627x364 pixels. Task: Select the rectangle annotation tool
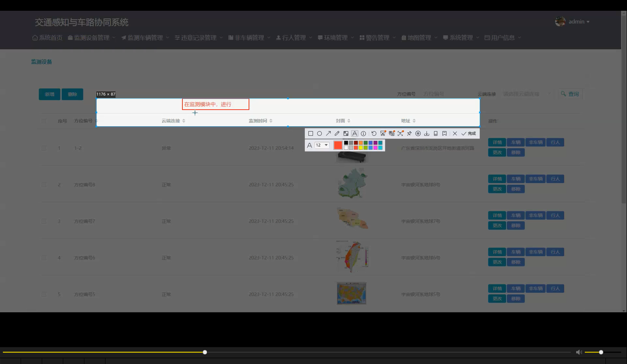coord(311,133)
